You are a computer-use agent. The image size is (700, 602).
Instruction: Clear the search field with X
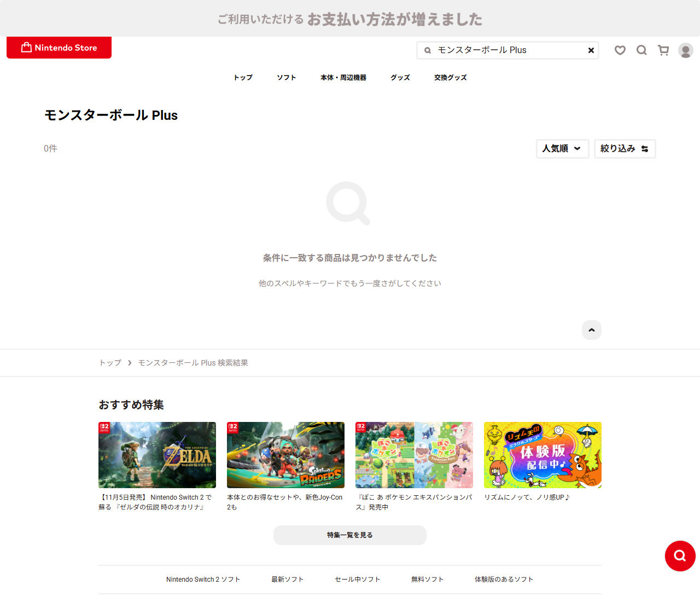[591, 50]
